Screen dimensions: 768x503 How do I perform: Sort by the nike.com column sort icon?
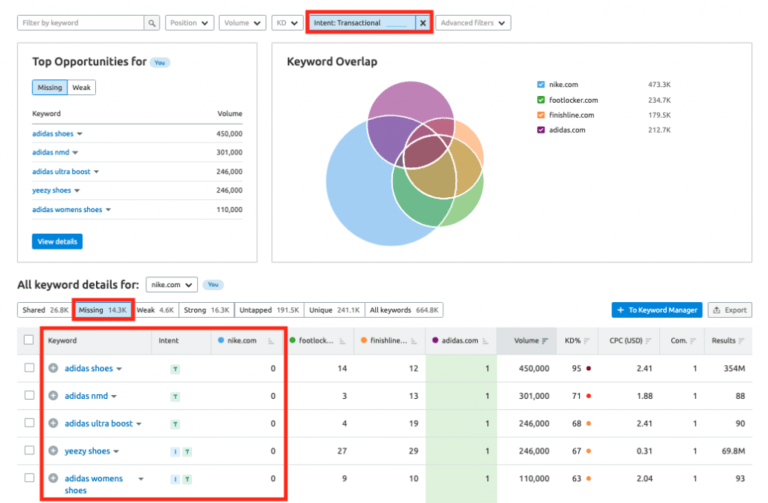[x=271, y=341]
